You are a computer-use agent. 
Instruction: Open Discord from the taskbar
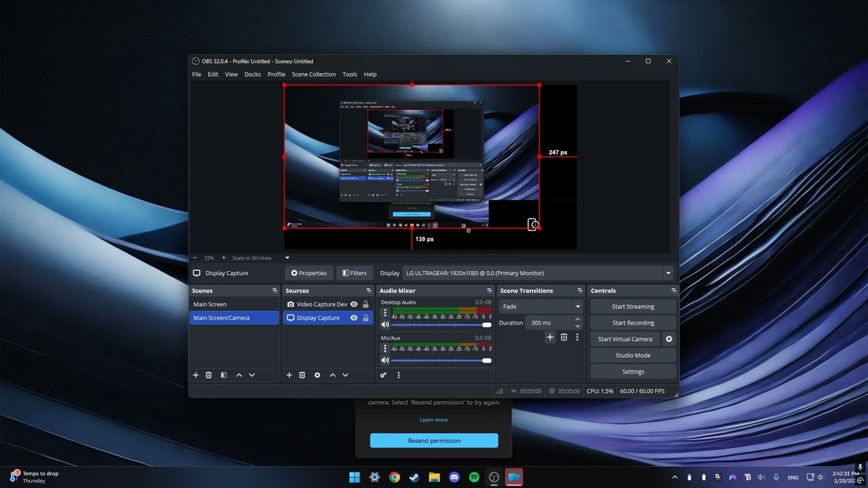pos(454,477)
